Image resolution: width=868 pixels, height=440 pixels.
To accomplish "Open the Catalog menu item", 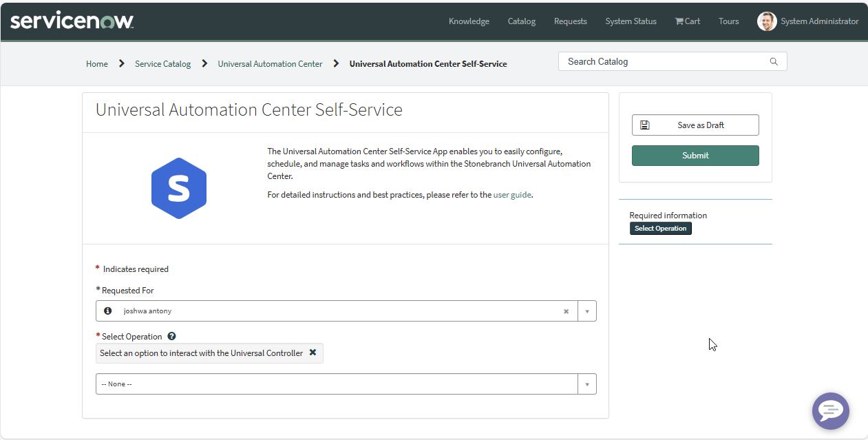I will [x=522, y=21].
